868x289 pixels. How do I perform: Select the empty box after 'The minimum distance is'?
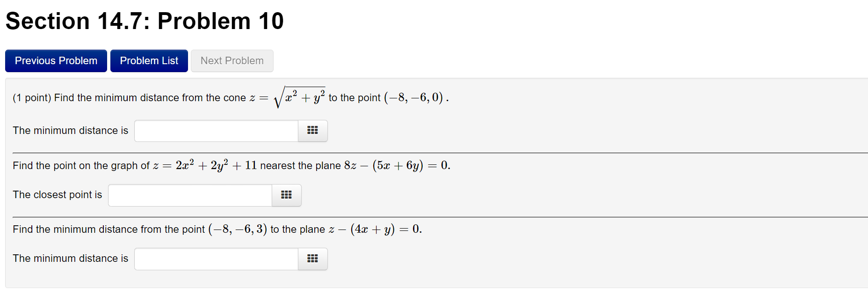216,131
